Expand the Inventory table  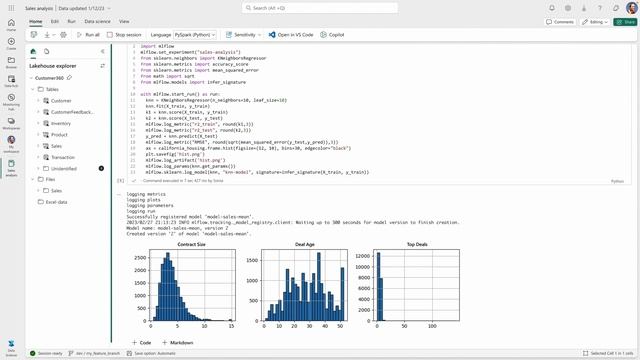point(39,123)
